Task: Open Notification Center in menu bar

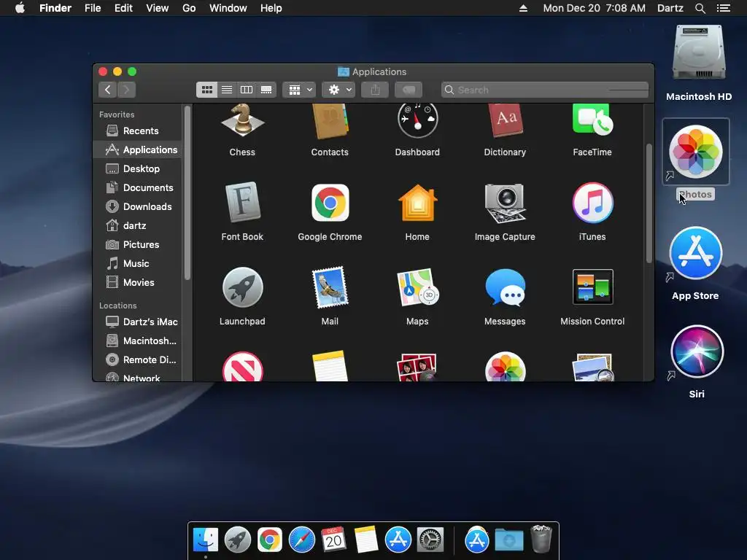Action: [723, 8]
